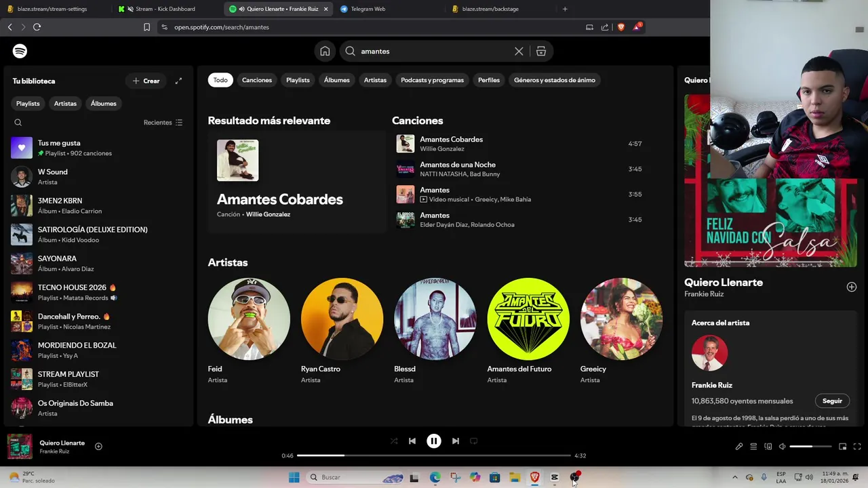The height and width of the screenshot is (488, 868).
Task: Select the Todo search filter
Action: [x=220, y=80]
